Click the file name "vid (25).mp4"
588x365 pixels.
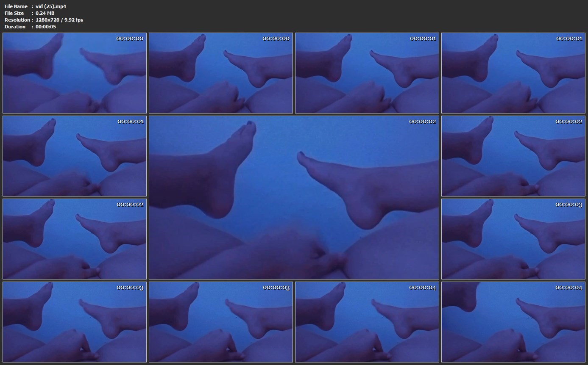[51, 6]
